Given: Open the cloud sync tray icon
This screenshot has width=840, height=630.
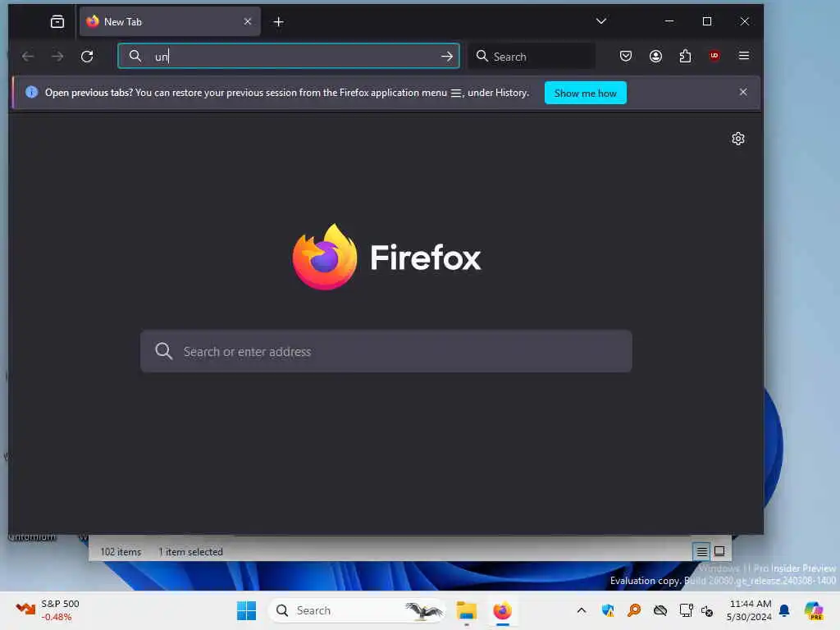Looking at the screenshot, I should point(660,610).
